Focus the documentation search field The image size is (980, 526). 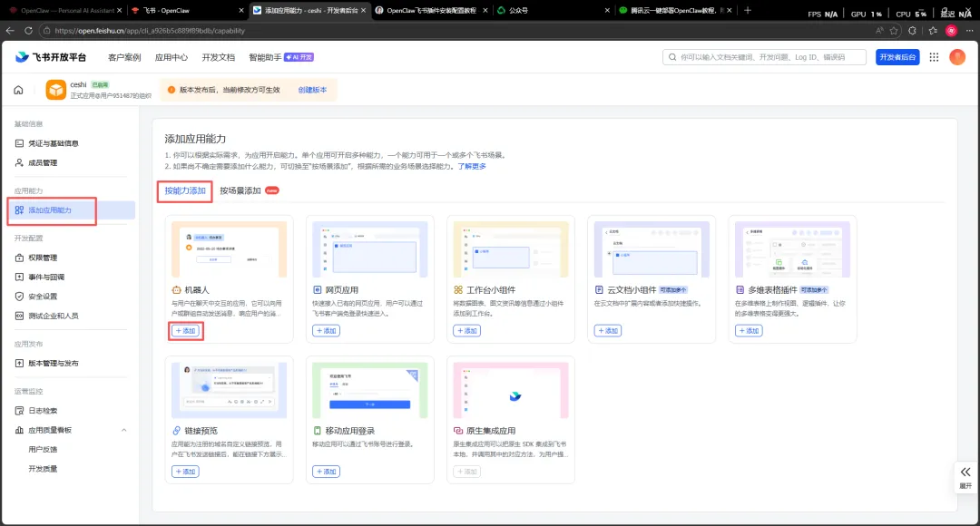click(x=764, y=57)
